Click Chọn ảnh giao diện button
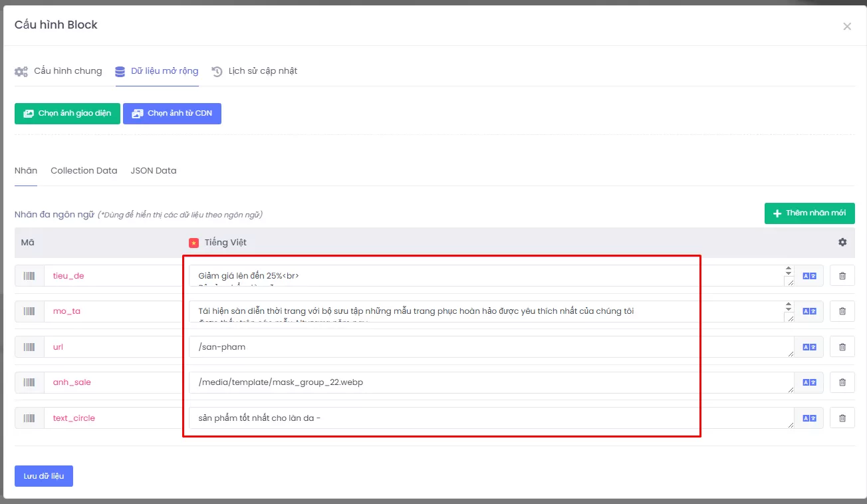The width and height of the screenshot is (867, 504). (67, 114)
